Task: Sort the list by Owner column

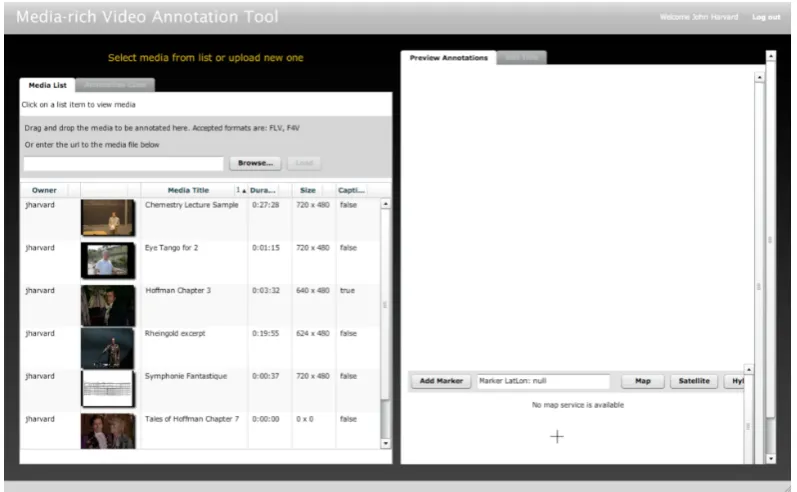Action: point(44,190)
